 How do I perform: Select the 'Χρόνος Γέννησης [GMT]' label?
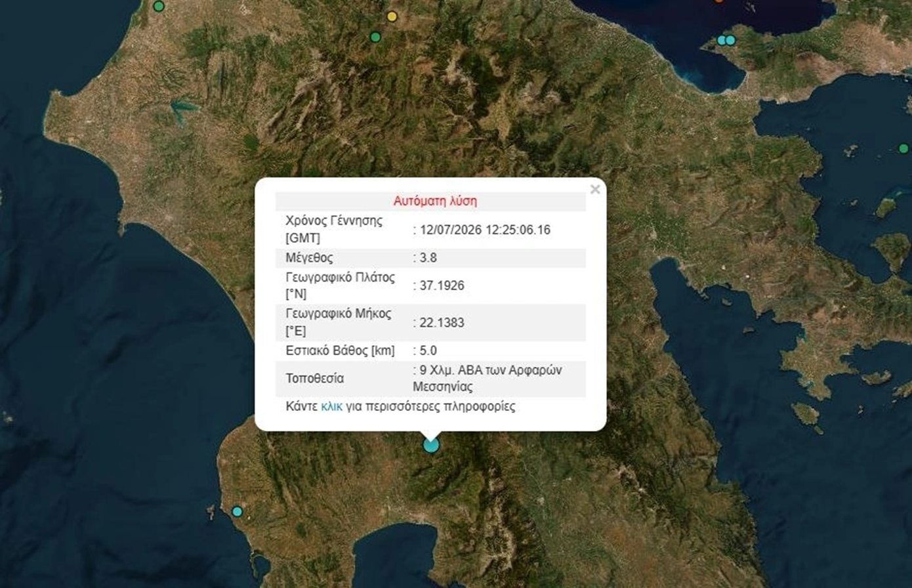[x=334, y=230]
